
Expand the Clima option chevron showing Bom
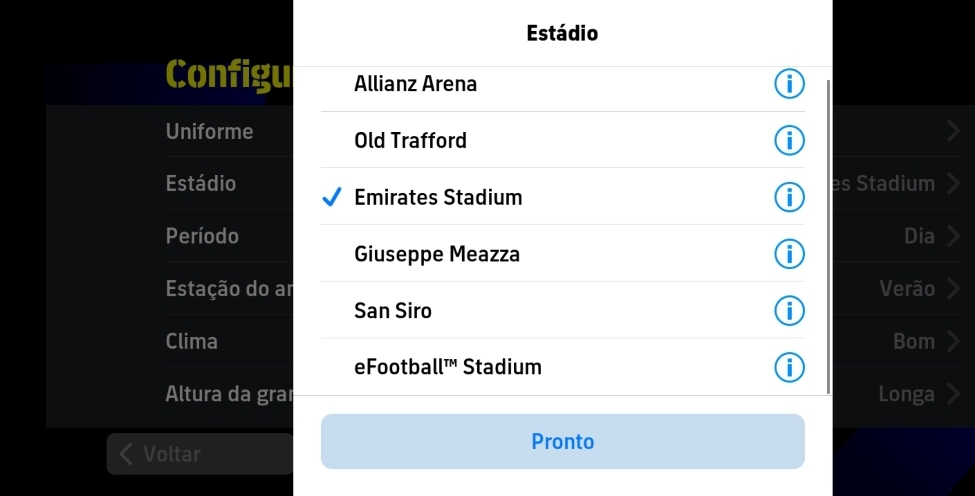(953, 341)
